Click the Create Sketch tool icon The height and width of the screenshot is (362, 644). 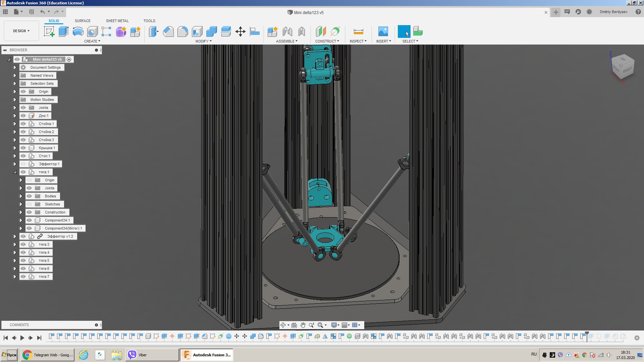(x=49, y=32)
